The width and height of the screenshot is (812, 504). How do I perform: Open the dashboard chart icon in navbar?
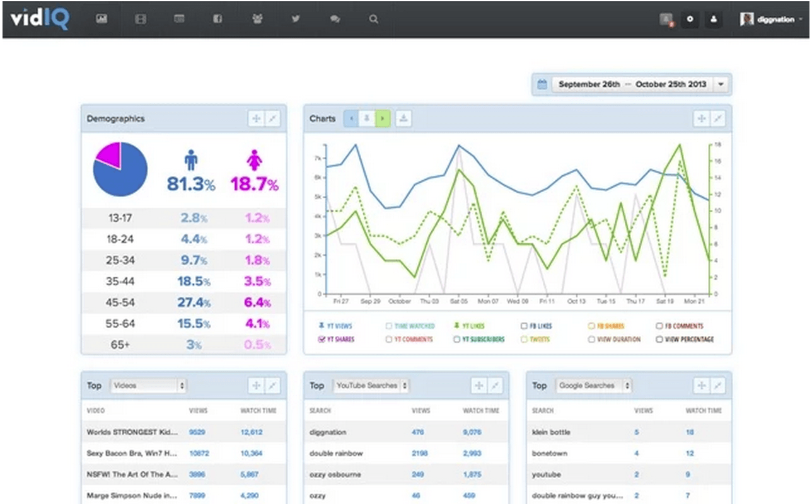pyautogui.click(x=101, y=20)
